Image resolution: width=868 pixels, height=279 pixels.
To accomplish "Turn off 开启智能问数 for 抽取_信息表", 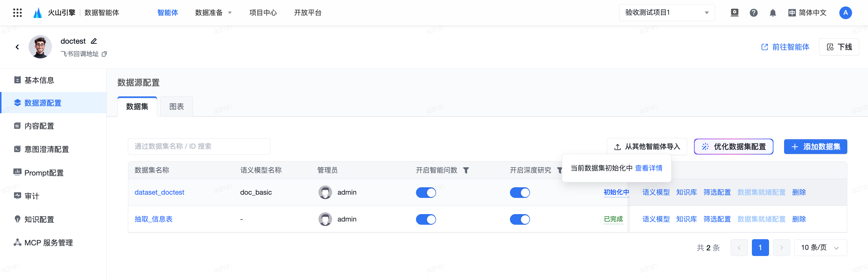I will 425,219.
